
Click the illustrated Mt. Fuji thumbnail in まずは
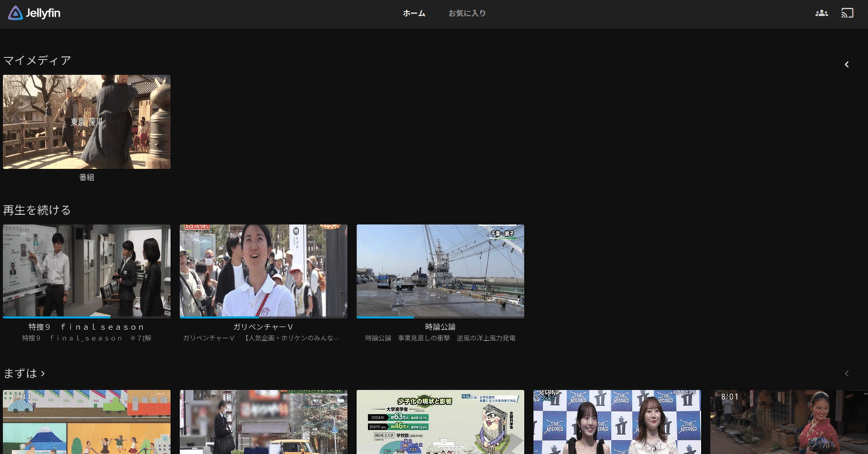point(86,421)
